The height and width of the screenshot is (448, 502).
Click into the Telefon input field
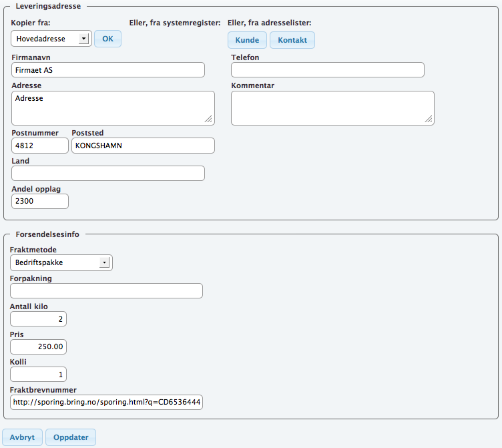pyautogui.click(x=327, y=70)
